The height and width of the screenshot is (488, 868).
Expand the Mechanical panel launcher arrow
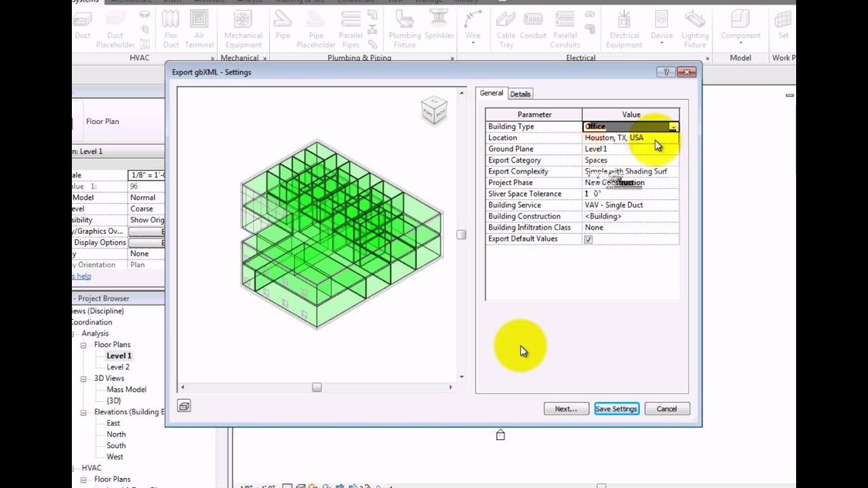pos(264,58)
